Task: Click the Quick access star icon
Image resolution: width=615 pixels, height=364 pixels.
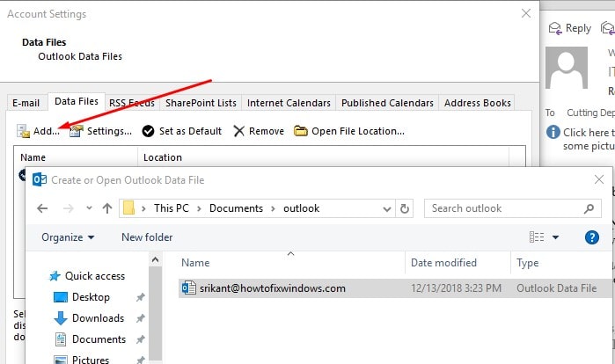Action: [55, 276]
